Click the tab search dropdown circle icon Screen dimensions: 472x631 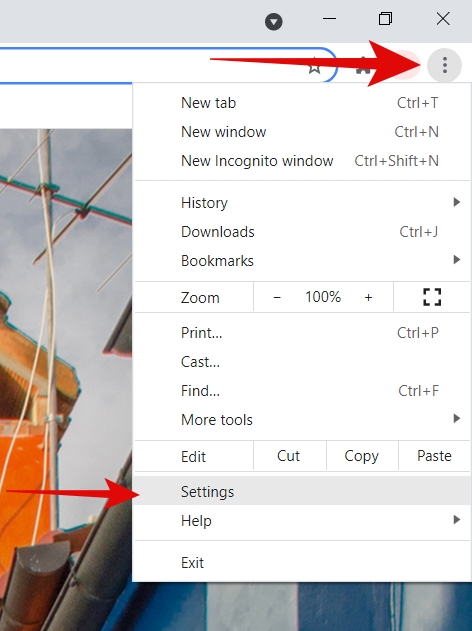[x=274, y=21]
